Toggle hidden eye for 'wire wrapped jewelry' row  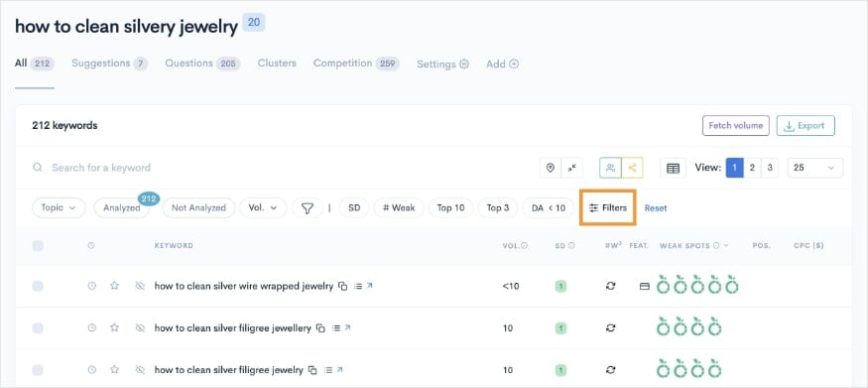coord(140,286)
